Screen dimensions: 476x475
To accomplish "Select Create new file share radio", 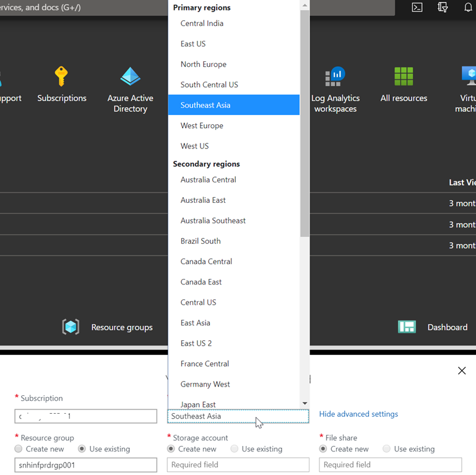I will (323, 448).
